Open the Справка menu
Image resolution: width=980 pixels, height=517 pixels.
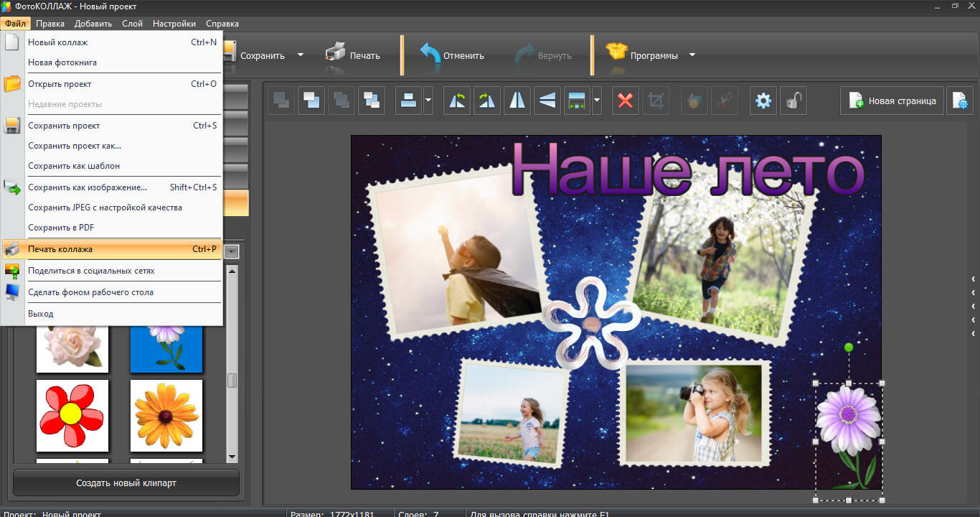[222, 24]
